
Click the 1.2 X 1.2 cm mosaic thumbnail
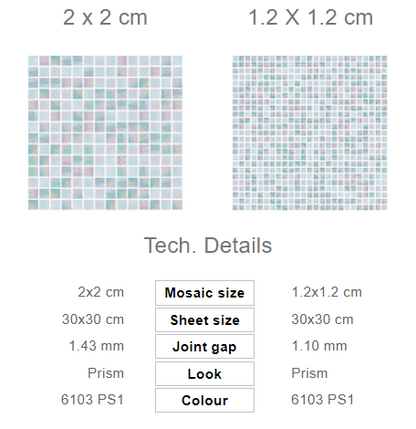coord(310,133)
